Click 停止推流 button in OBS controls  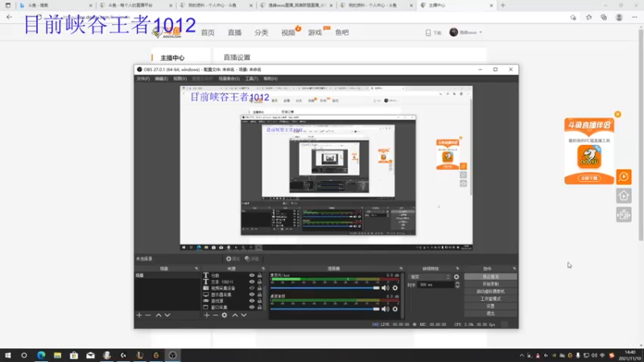click(x=490, y=277)
